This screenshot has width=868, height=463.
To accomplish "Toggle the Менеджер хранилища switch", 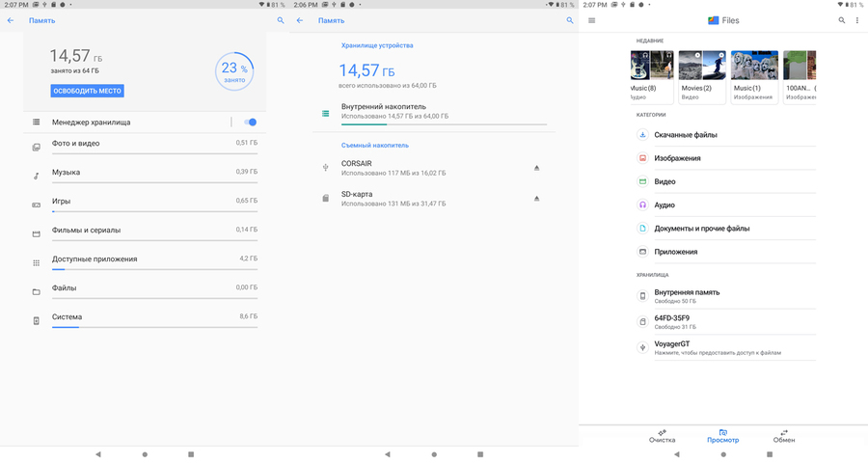I will 250,123.
